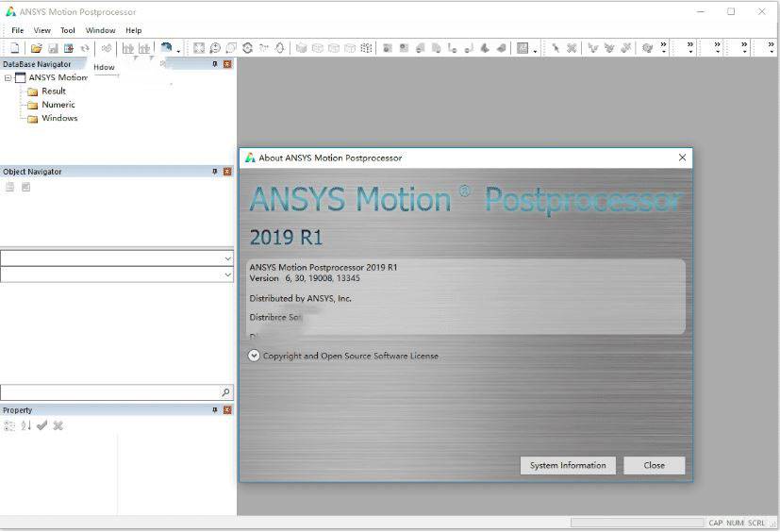
Task: Select the Windows folder in the tree
Action: 59,119
